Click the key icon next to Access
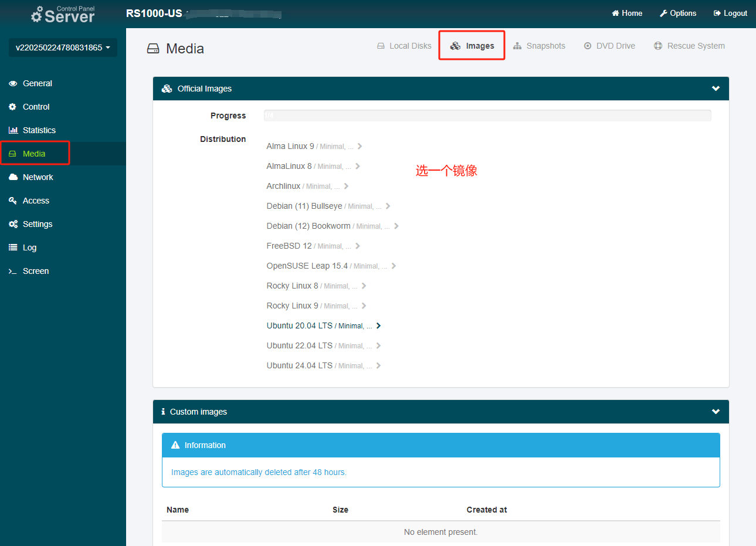Screen dimensions: 756x546 (x=13, y=201)
